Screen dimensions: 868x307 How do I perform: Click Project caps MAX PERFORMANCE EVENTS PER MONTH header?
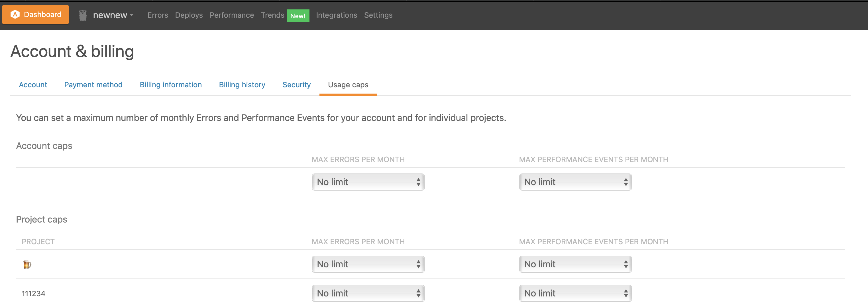pos(594,242)
